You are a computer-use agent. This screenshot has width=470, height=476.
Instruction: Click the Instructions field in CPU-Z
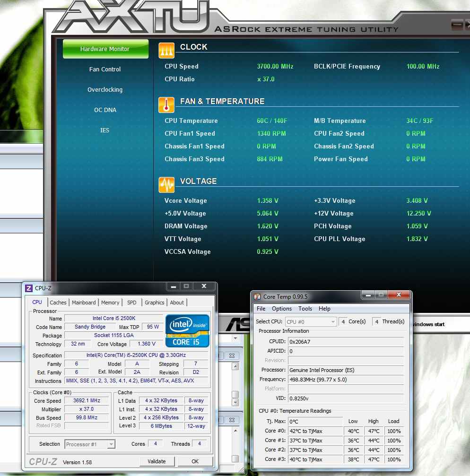[136, 381]
